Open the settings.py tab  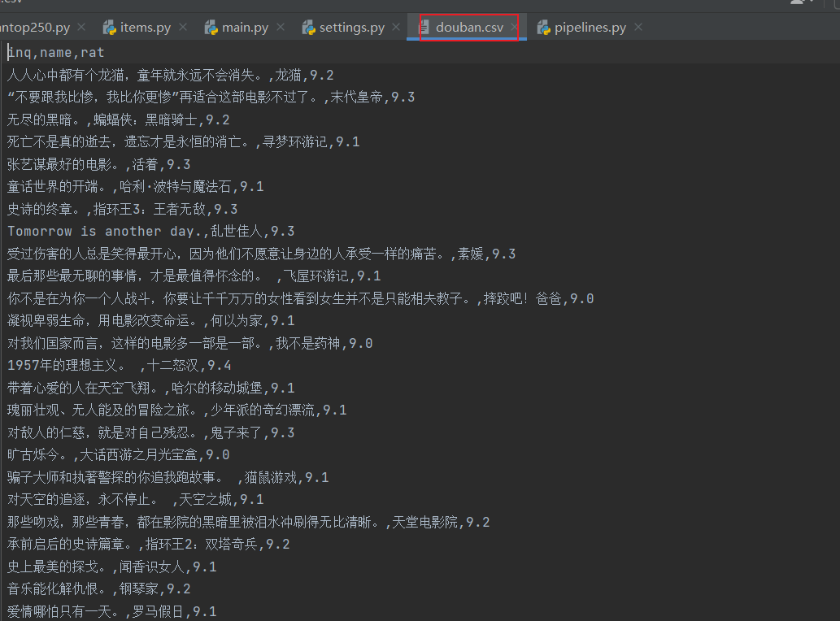[x=352, y=28]
